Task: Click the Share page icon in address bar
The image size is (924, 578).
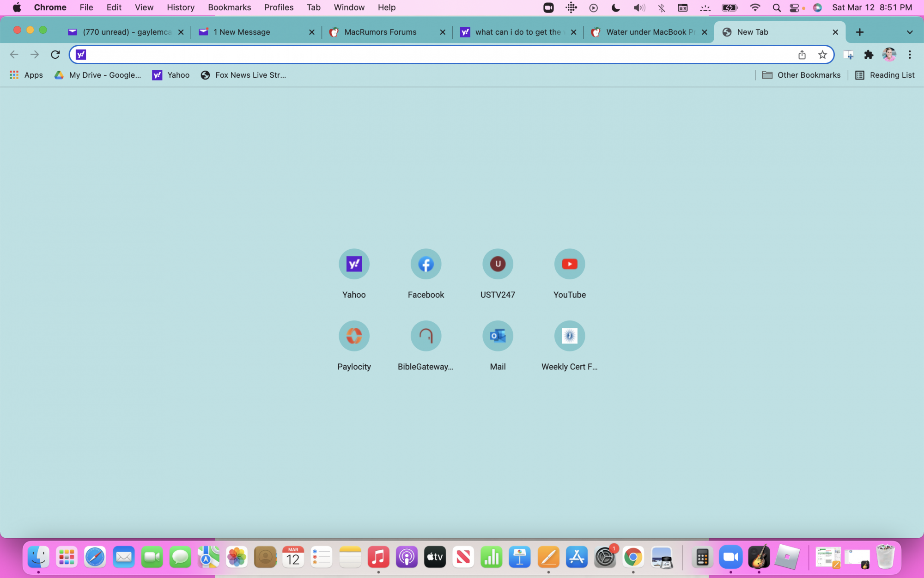Action: coord(802,55)
